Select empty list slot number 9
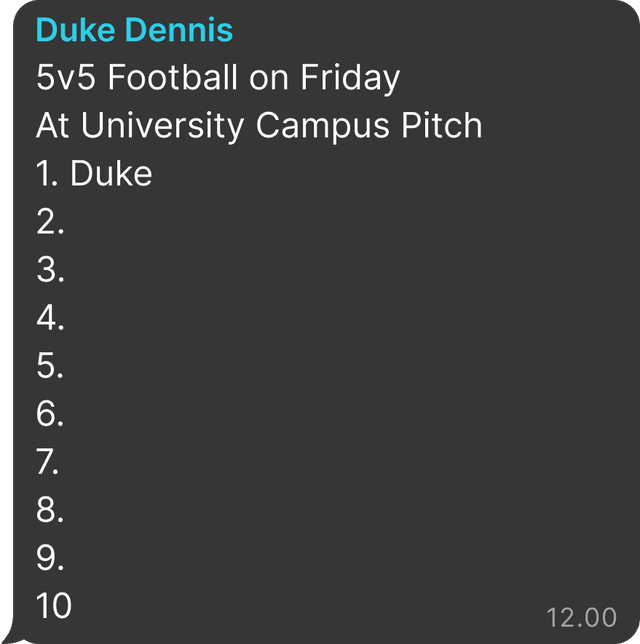This screenshot has width=640, height=644. pyautogui.click(x=50, y=558)
